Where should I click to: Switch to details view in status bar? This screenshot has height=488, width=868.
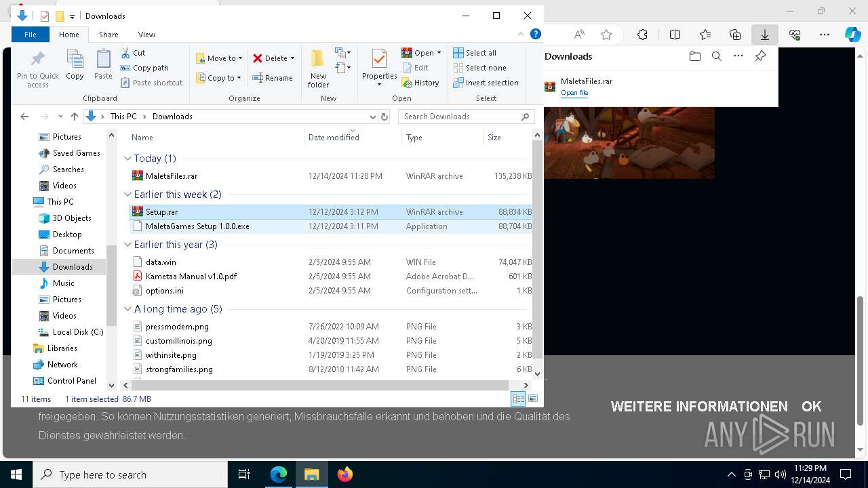point(519,399)
